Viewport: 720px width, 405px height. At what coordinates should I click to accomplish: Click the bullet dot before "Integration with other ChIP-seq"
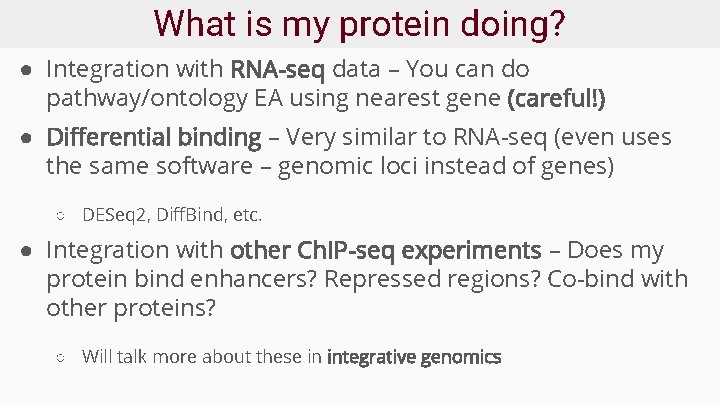(30, 250)
